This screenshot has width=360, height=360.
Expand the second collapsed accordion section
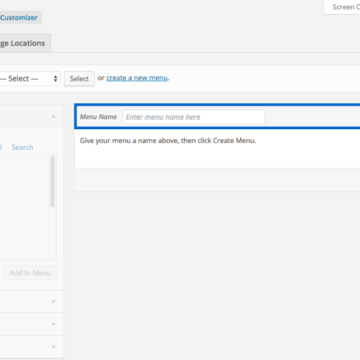pos(53,324)
